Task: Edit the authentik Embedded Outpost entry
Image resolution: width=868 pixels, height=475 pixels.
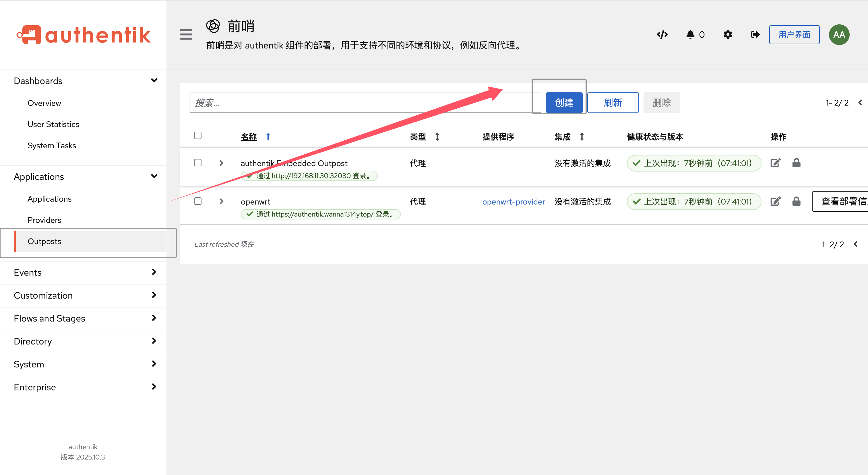Action: (x=775, y=163)
